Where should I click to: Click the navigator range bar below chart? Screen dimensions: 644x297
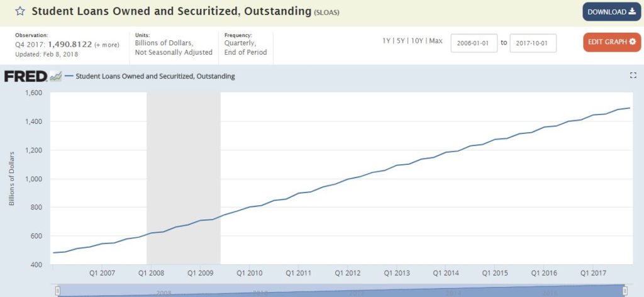pos(341,291)
